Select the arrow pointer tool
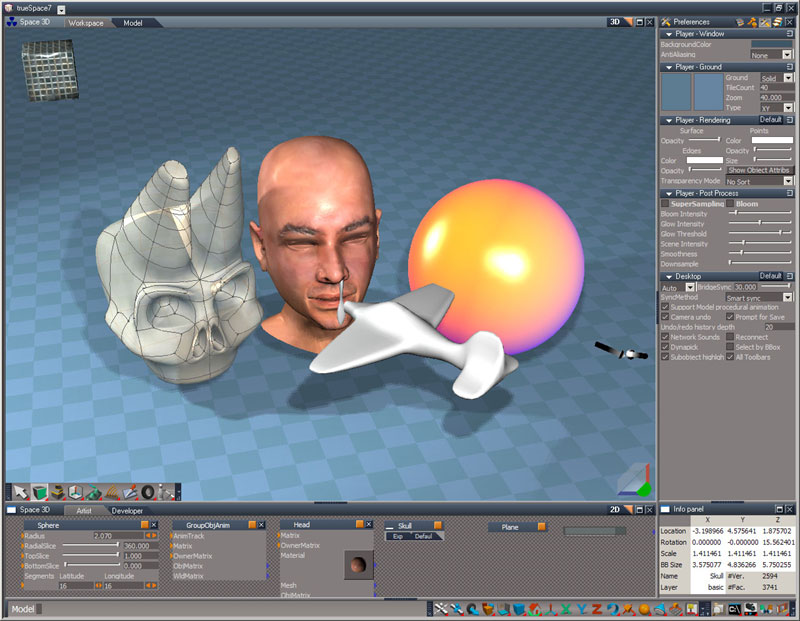800x621 pixels. click(21, 492)
